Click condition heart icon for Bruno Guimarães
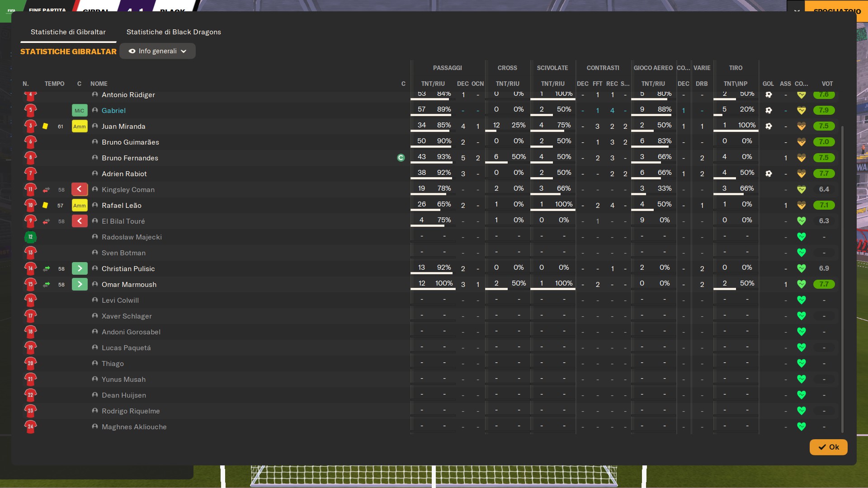The image size is (868, 488). [802, 142]
